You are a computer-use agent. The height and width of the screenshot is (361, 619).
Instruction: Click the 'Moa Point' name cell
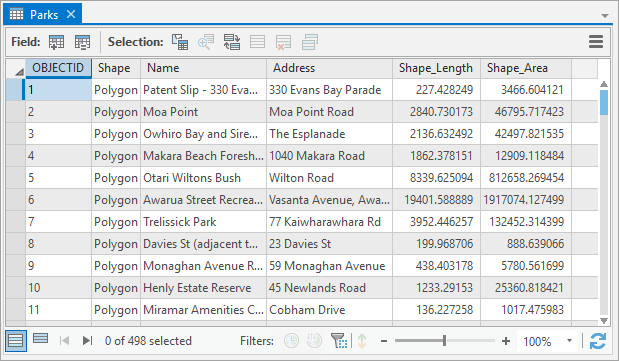pyautogui.click(x=203, y=112)
